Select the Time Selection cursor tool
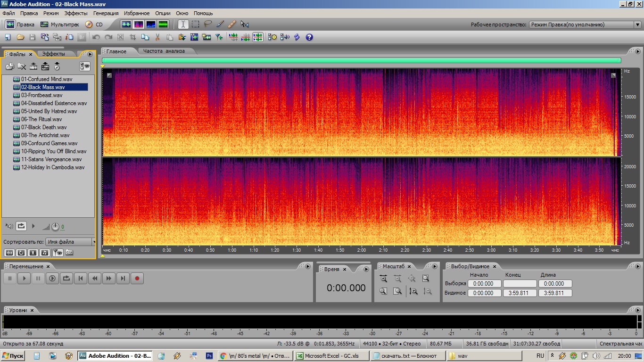644x362 pixels. (x=183, y=25)
